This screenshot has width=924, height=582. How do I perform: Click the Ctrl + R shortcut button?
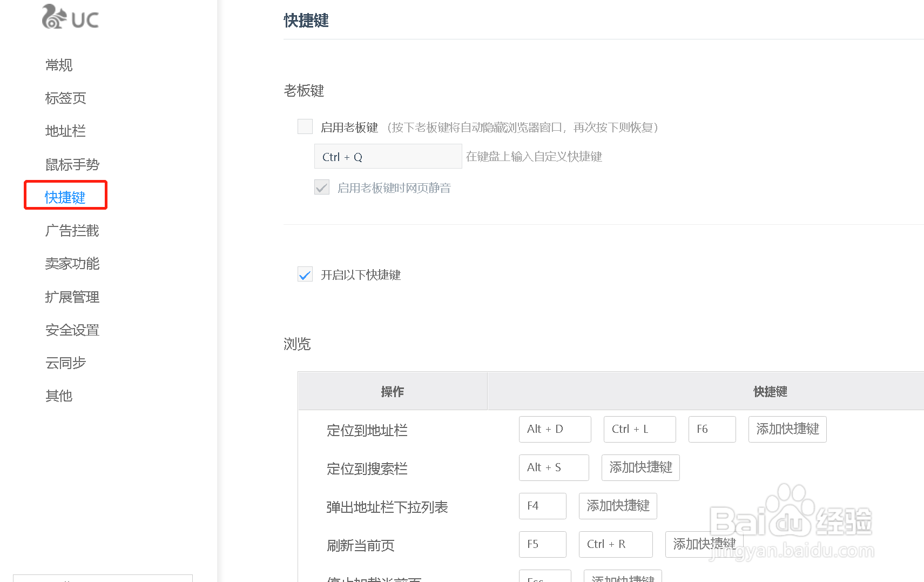pyautogui.click(x=615, y=544)
